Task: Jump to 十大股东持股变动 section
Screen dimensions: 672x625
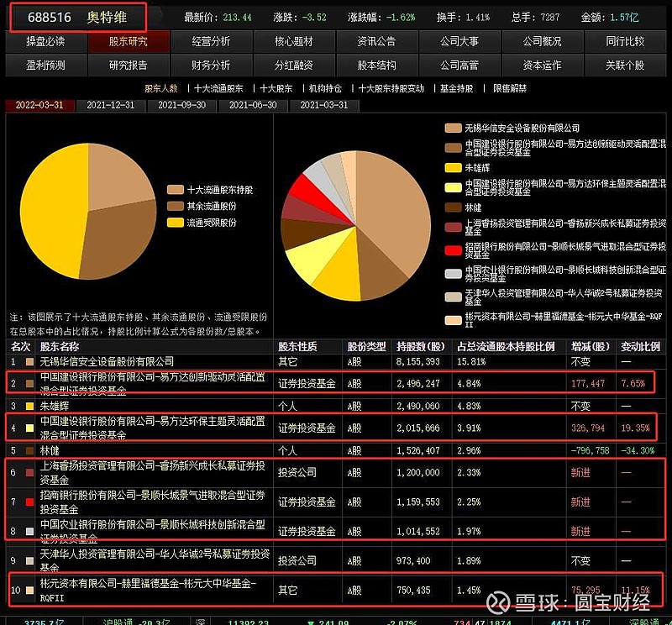Action: 391,89
